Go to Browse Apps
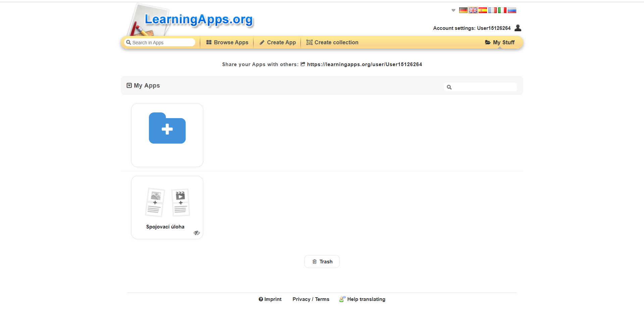This screenshot has width=644, height=311. 227,42
